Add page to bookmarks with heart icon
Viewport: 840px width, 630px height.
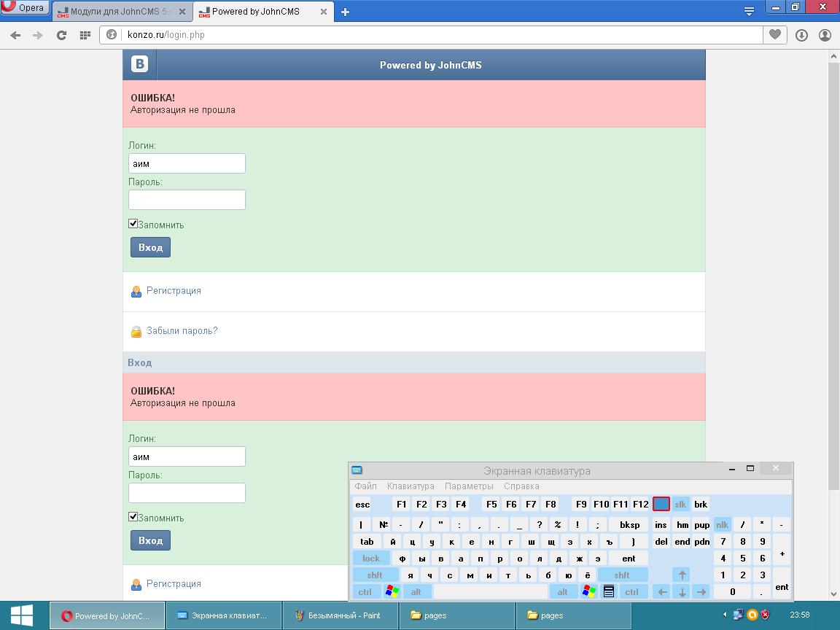pyautogui.click(x=774, y=35)
